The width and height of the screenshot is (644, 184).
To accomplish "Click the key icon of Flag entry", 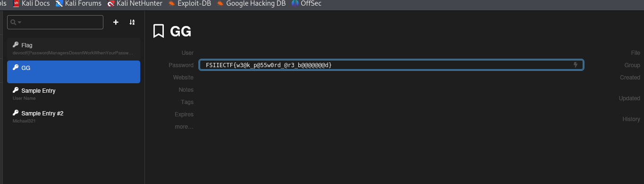I will click(16, 45).
